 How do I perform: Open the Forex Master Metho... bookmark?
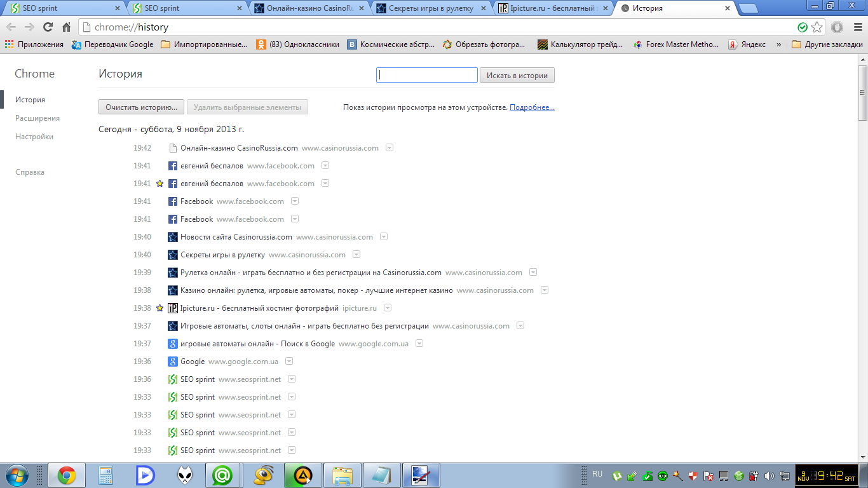click(676, 44)
